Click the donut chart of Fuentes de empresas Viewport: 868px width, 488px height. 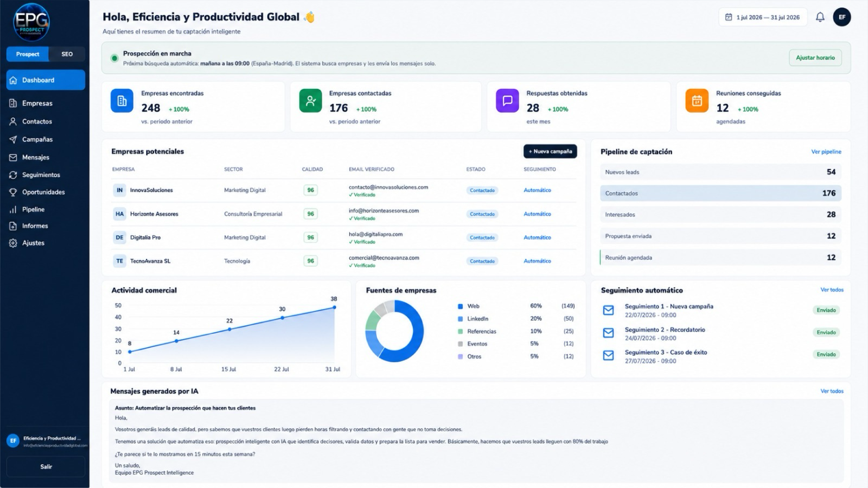click(395, 331)
